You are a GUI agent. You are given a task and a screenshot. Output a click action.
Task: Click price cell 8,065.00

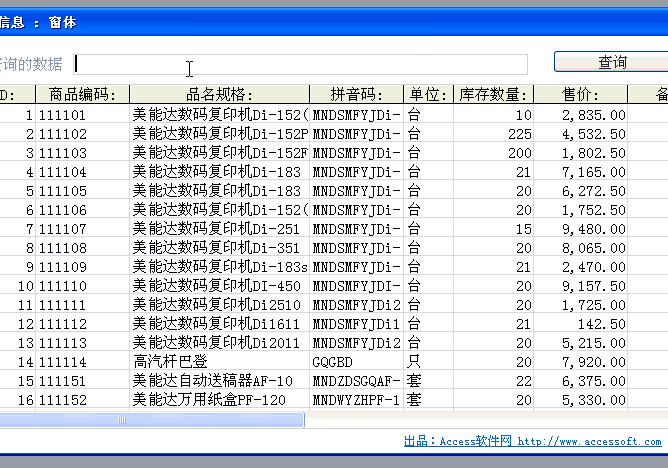581,247
